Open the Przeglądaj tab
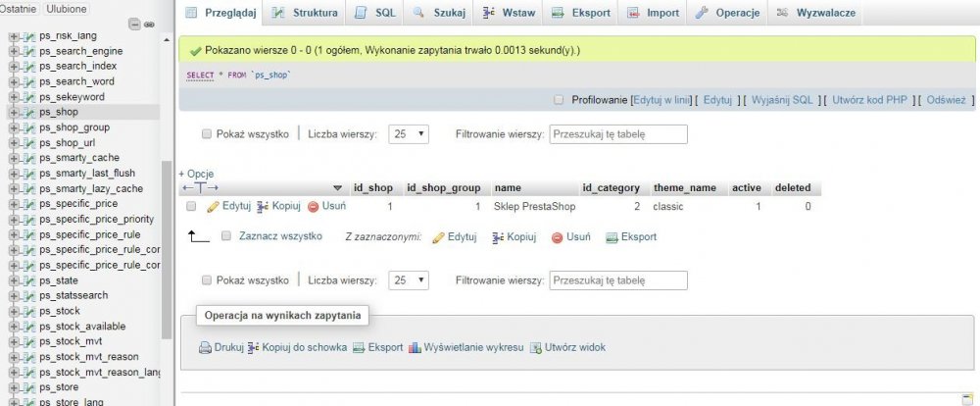Image resolution: width=980 pixels, height=406 pixels. pos(221,13)
